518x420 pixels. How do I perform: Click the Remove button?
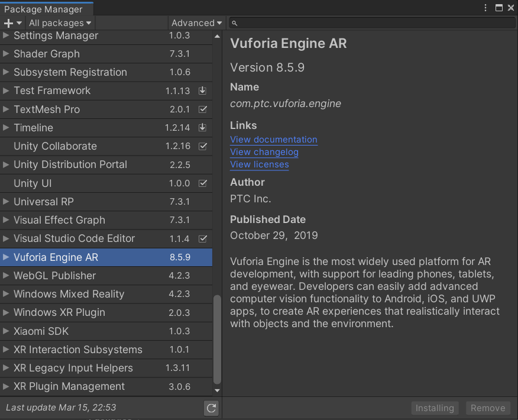coord(488,408)
